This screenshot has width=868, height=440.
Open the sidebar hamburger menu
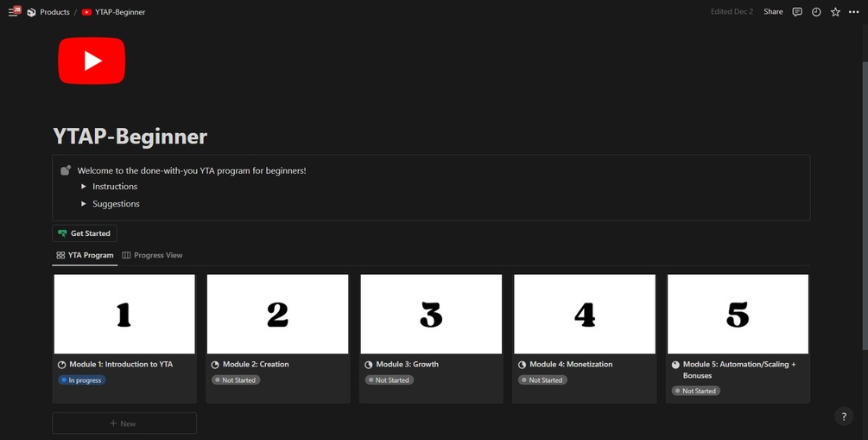pos(12,12)
